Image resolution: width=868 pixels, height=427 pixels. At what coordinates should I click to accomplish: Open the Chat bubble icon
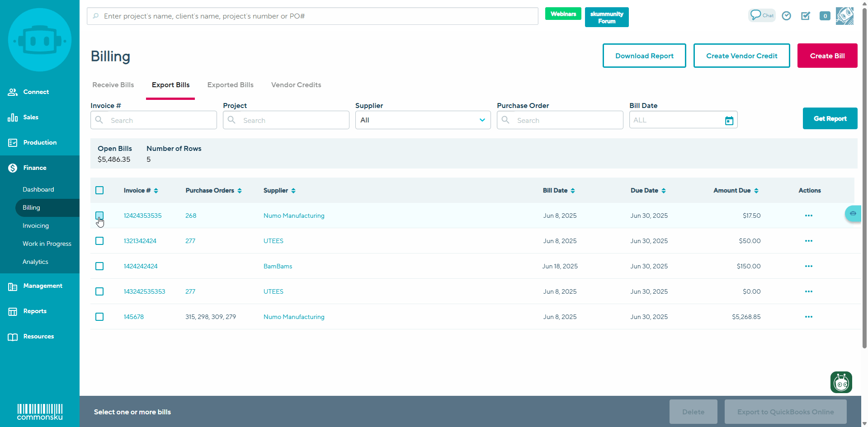point(761,15)
